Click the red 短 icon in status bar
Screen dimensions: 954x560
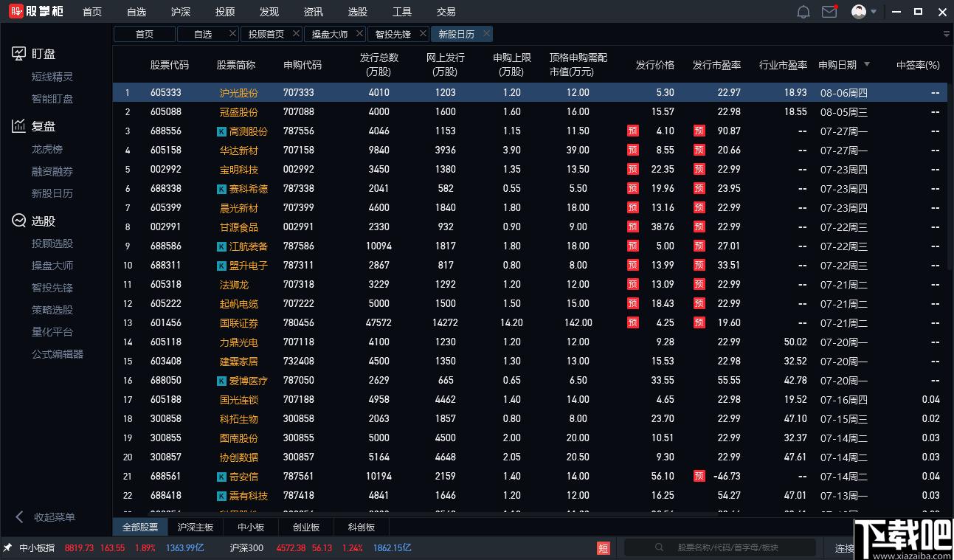[604, 548]
